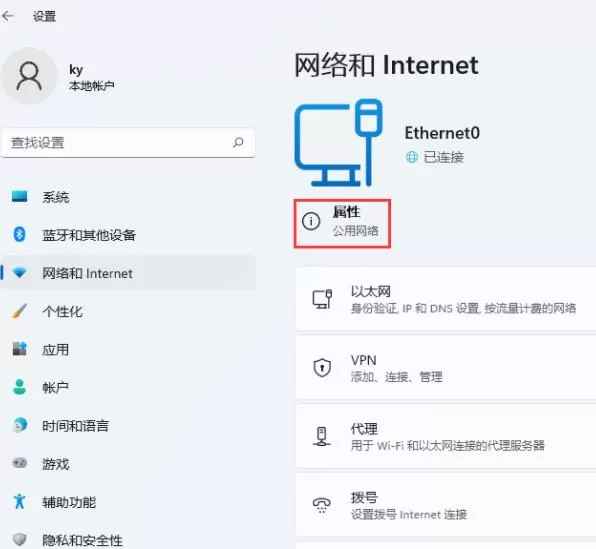Click 属性 公用网络 button
The width and height of the screenshot is (596, 549).
[342, 224]
